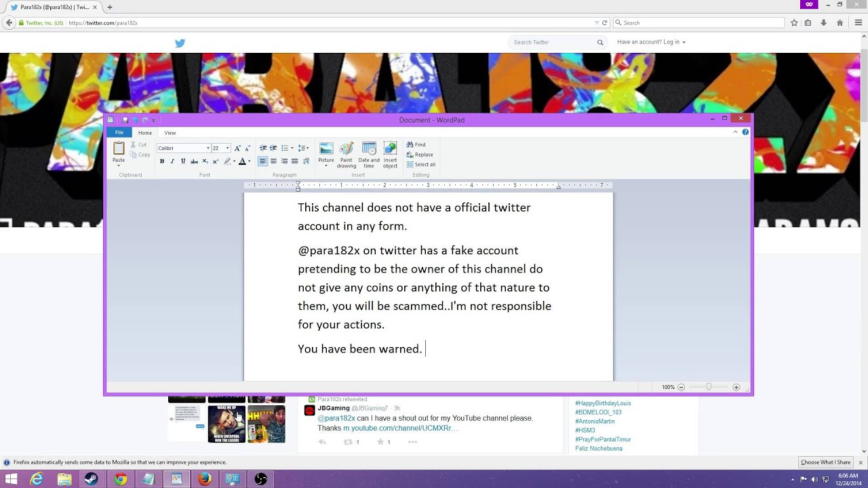The width and height of the screenshot is (868, 488).
Task: Expand the bullet list style dropdown
Action: [x=292, y=148]
